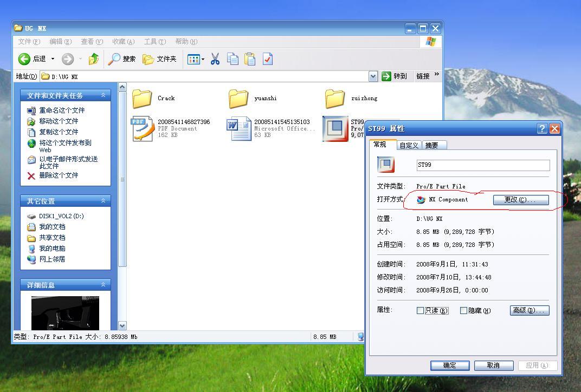Click the side pane scroll down arrow
The width and height of the screenshot is (581, 392).
(122, 326)
